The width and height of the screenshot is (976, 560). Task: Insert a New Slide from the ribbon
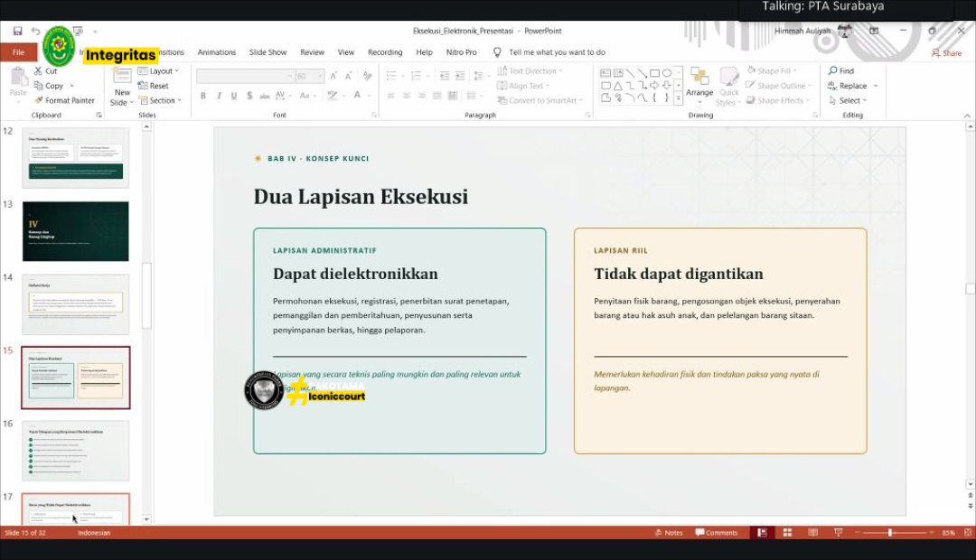[x=122, y=87]
